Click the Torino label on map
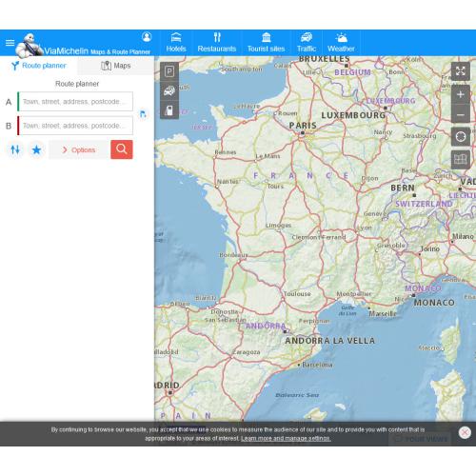 (x=430, y=248)
